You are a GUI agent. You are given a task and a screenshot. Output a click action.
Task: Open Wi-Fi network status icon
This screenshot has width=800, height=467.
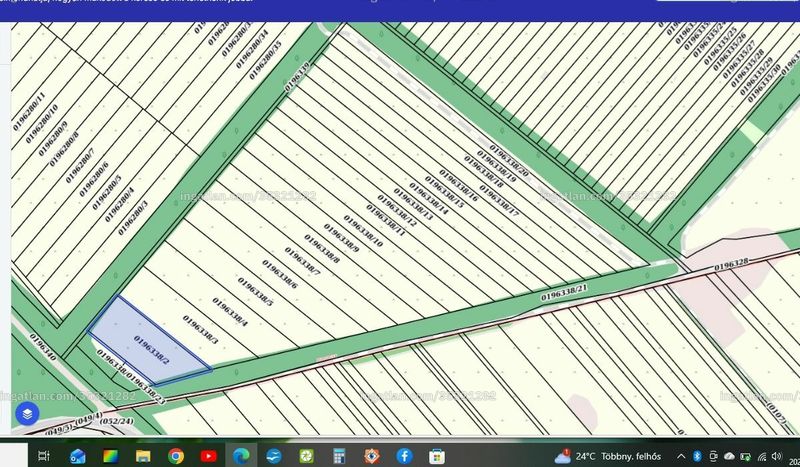pos(762,456)
